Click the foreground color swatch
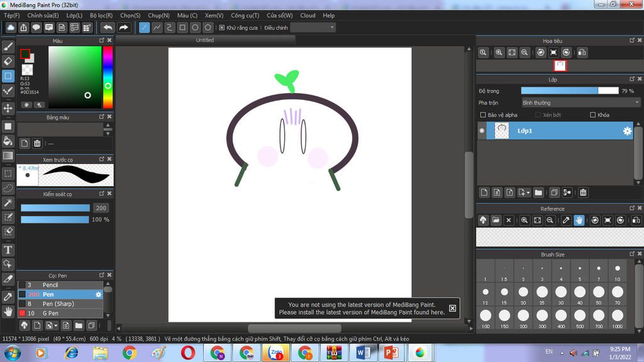 click(x=25, y=54)
